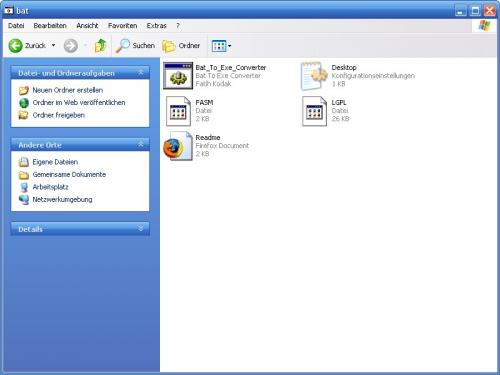Viewport: 500px width, 375px height.
Task: Click the Netzwerkumgebung network icon
Action: [24, 200]
